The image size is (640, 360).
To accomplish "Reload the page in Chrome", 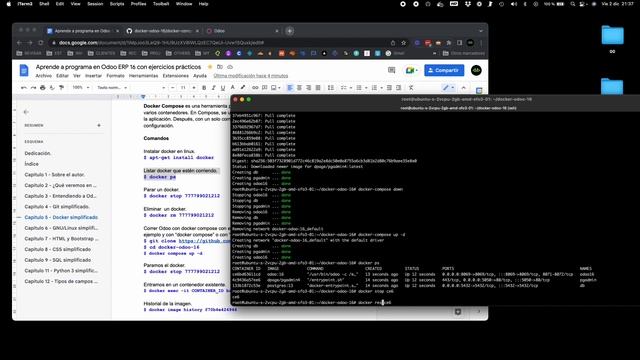I will [40, 42].
